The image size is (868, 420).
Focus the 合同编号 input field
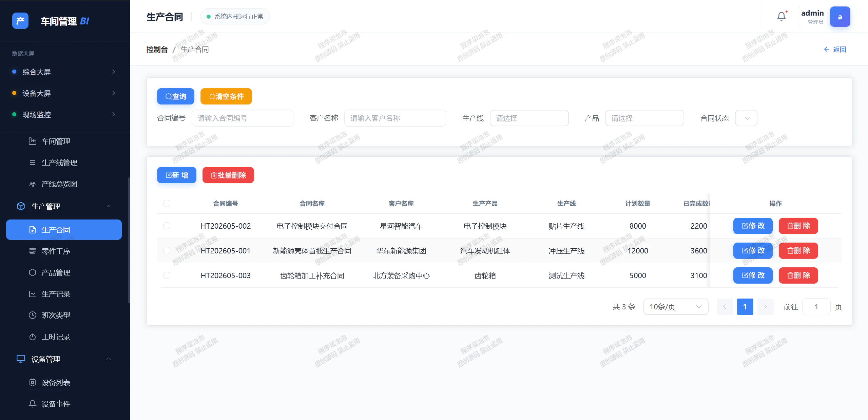pyautogui.click(x=243, y=118)
